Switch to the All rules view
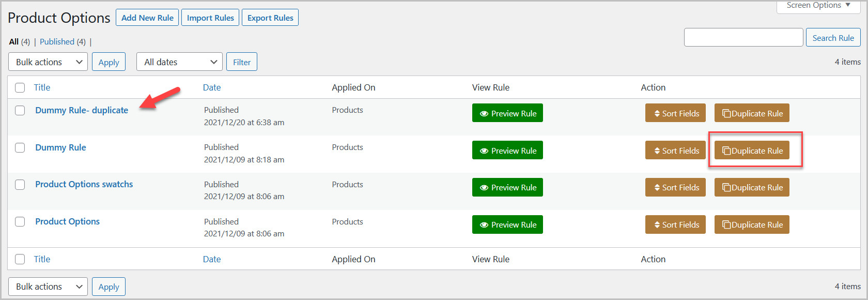Viewport: 868px width, 300px height. [x=14, y=42]
